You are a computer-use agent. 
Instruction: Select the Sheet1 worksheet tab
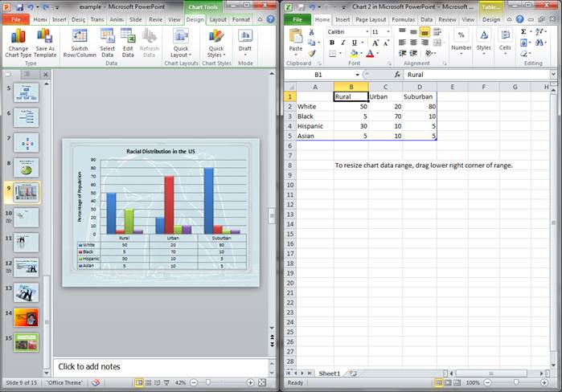pyautogui.click(x=329, y=374)
